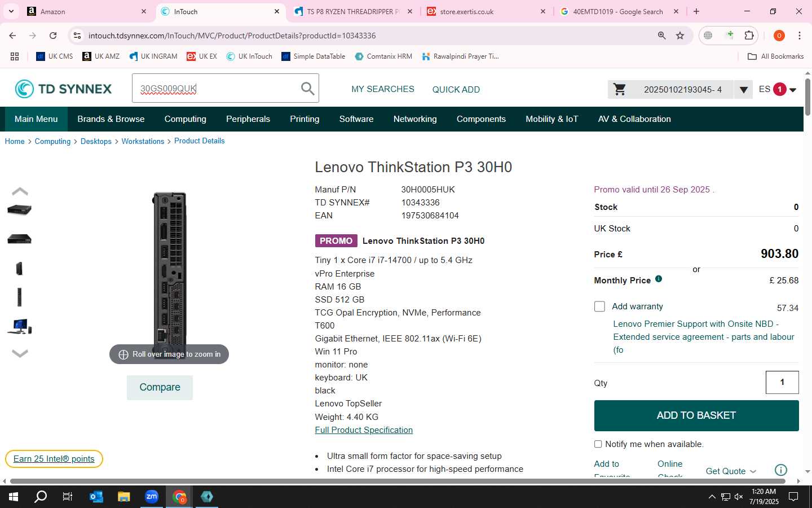Open Outlook from the taskbar
Screen dimensions: 812x508
coord(96,497)
